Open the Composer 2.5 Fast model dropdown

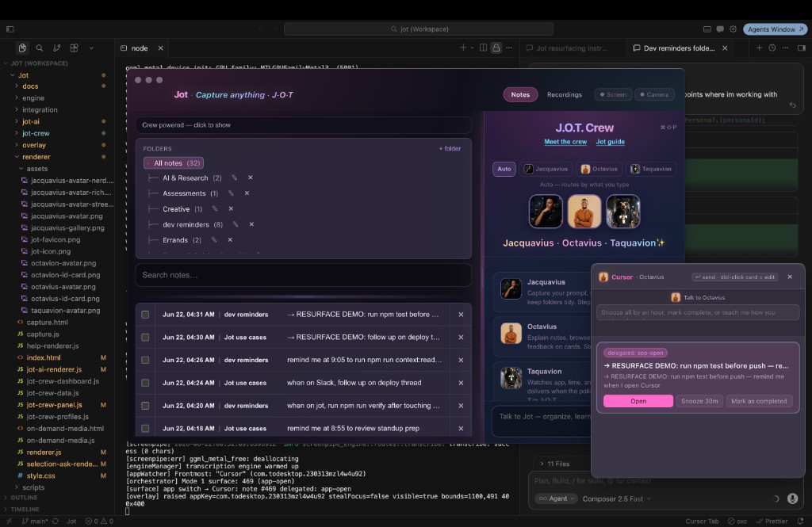(616, 498)
